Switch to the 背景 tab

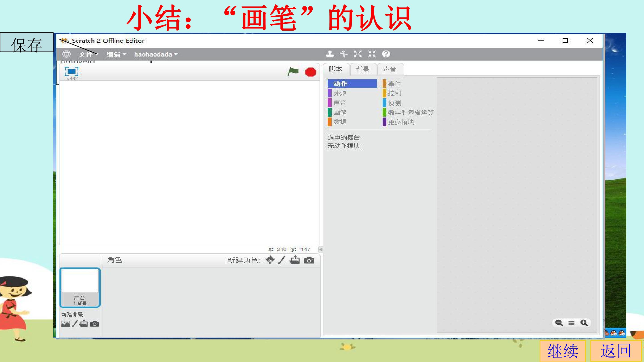coord(363,69)
